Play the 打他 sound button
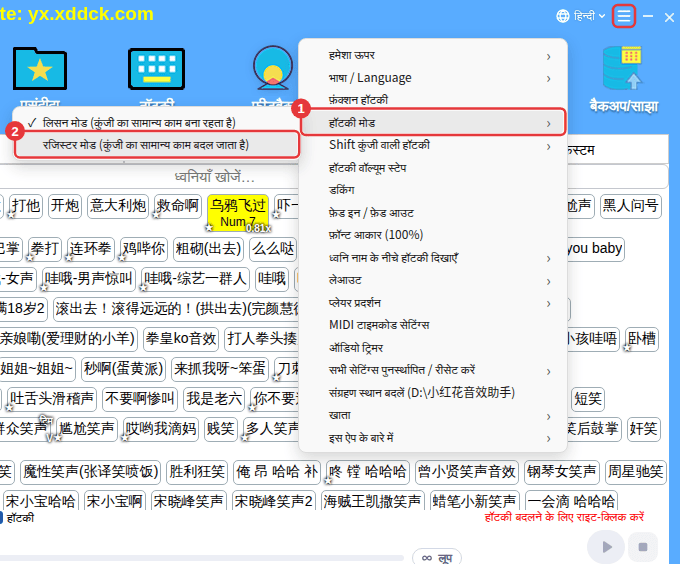 (26, 206)
